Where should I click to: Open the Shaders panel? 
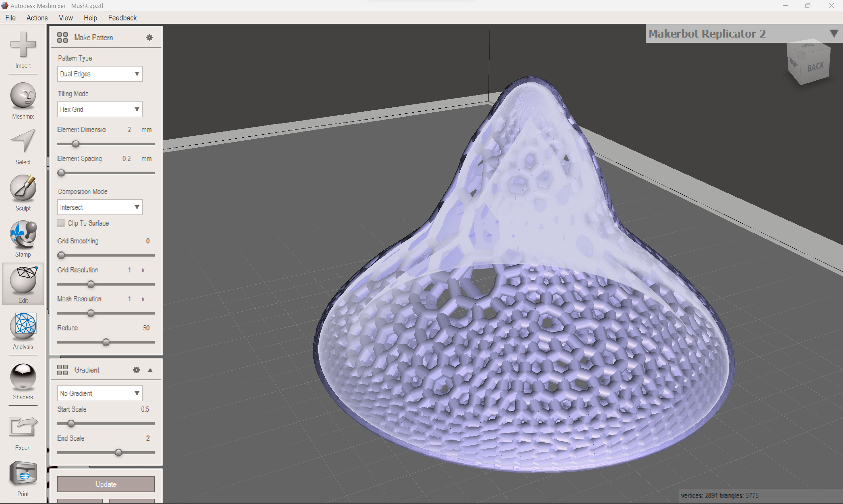click(x=23, y=377)
